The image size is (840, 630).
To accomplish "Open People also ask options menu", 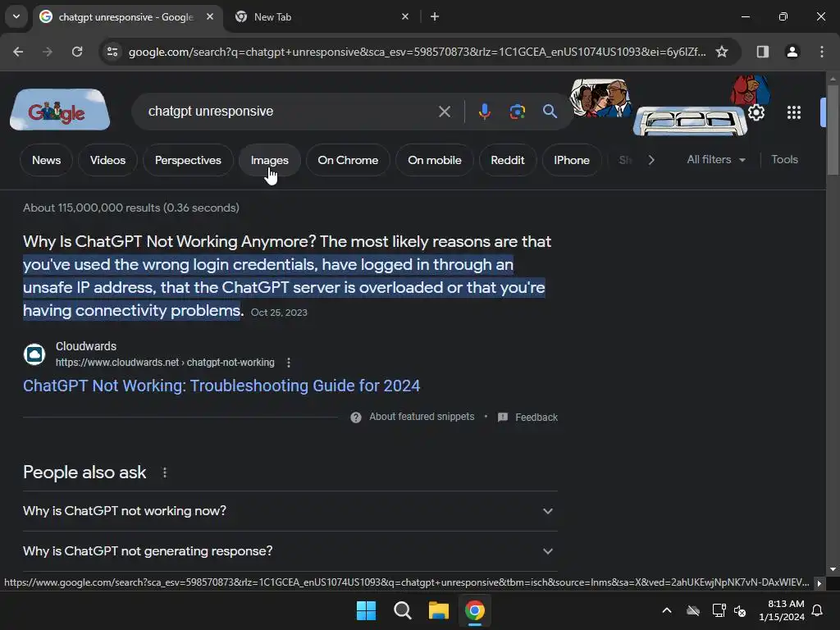I will 164,472.
